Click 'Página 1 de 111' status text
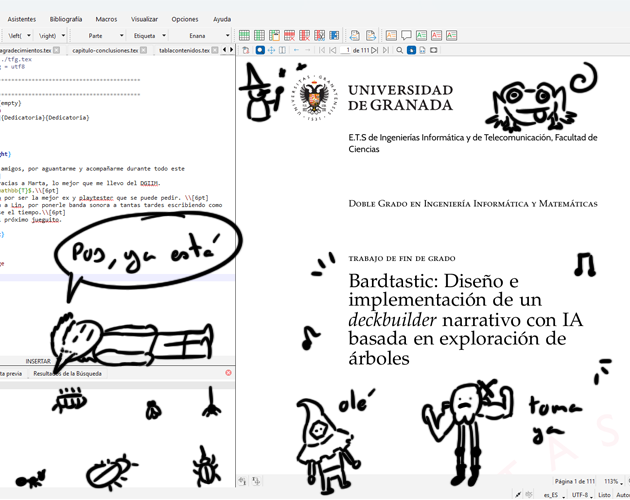 pos(575,481)
